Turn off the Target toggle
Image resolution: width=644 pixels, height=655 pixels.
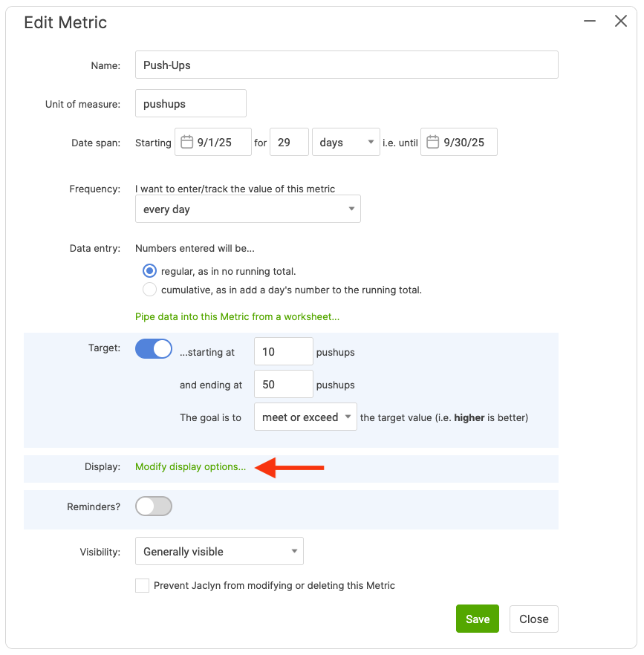click(x=154, y=349)
